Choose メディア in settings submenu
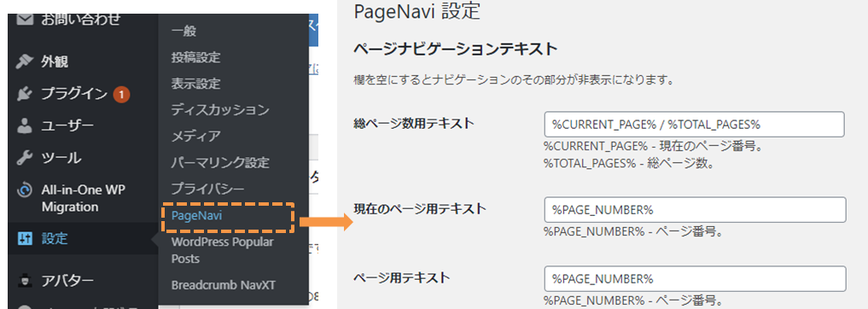The height and width of the screenshot is (309, 868). pos(196,137)
